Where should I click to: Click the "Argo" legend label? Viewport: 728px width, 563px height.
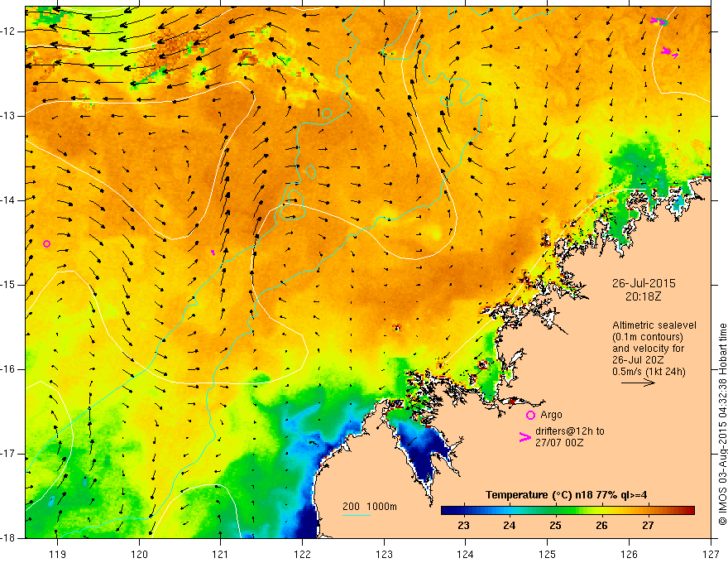(x=551, y=415)
